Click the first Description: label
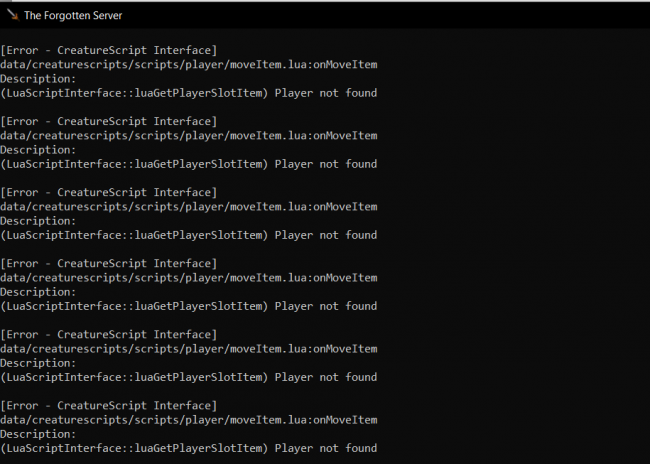650x464 pixels. [38, 79]
